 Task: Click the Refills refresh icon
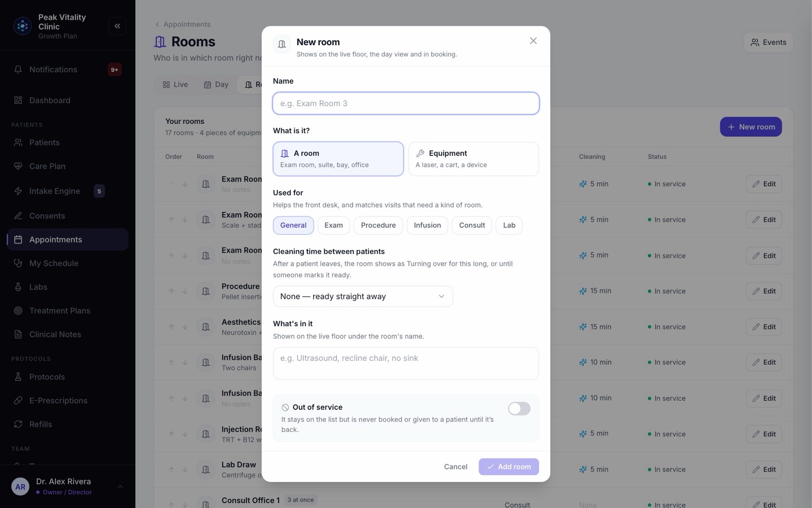[x=18, y=424]
